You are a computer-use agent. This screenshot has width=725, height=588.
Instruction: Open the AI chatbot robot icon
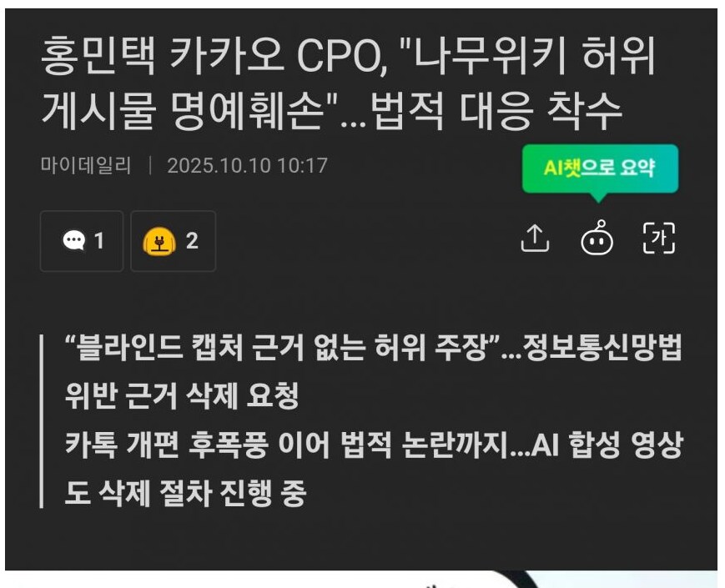597,238
